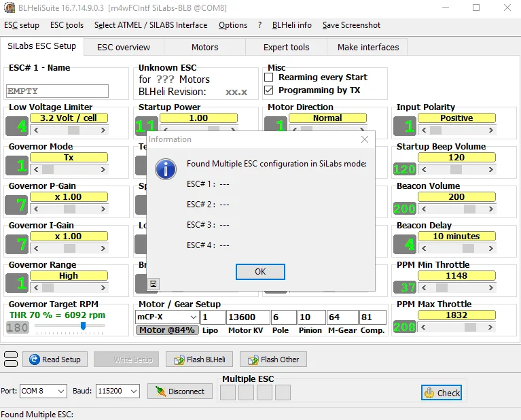Close the Information dialog with X
The height and width of the screenshot is (420, 521).
pos(365,139)
